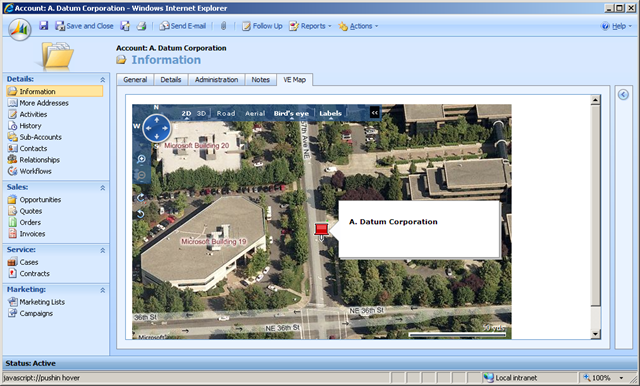Select Information in the Details list
The image size is (640, 386).
point(55,91)
